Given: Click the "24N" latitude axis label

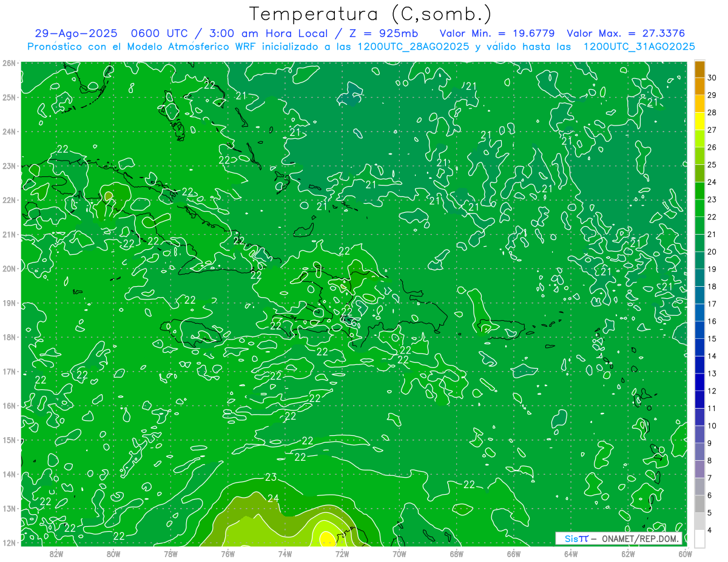Looking at the screenshot, I should pos(9,132).
